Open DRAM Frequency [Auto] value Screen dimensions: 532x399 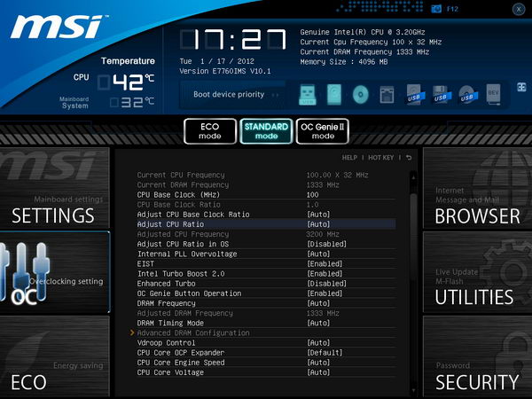pos(318,303)
